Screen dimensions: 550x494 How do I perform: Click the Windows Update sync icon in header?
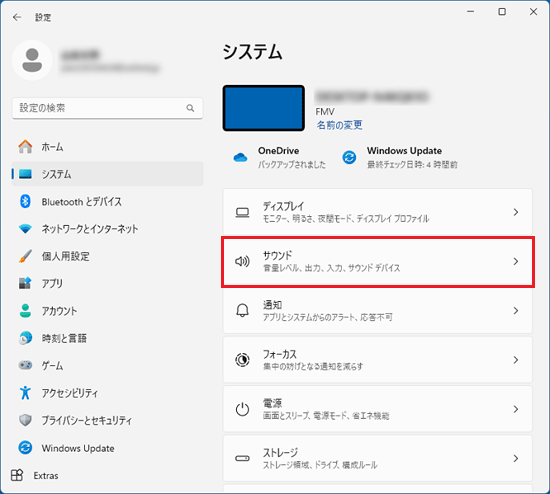(349, 158)
